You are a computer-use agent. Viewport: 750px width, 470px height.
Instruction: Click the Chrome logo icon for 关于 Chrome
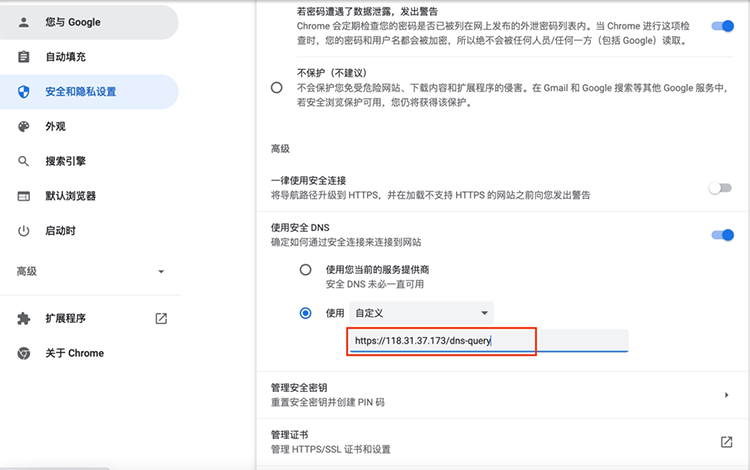click(x=23, y=353)
